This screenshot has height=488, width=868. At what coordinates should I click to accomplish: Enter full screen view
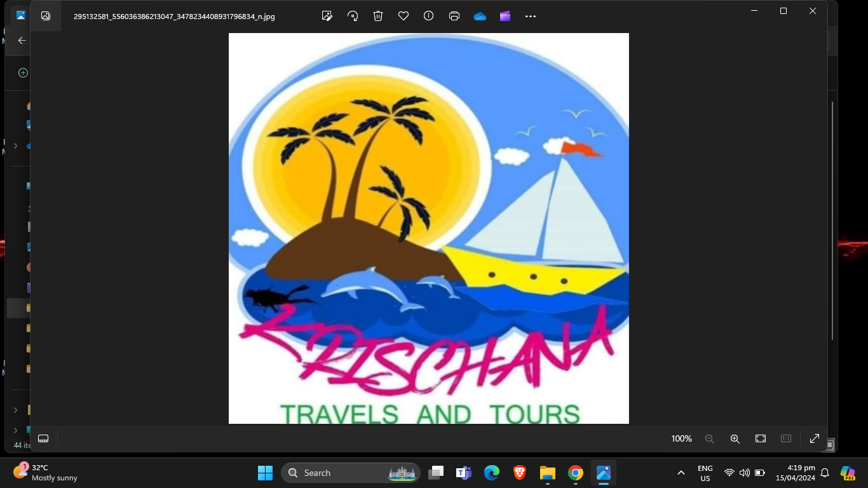pyautogui.click(x=815, y=438)
